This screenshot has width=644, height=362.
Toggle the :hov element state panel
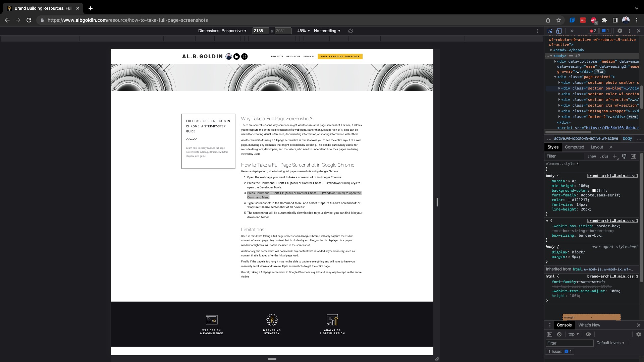click(x=592, y=156)
